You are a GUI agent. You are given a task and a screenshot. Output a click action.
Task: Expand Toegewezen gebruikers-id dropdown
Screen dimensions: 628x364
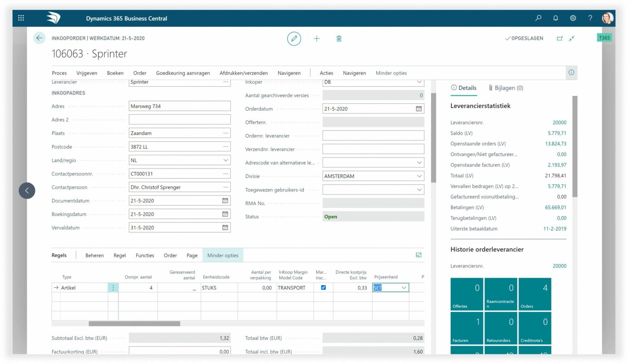419,189
